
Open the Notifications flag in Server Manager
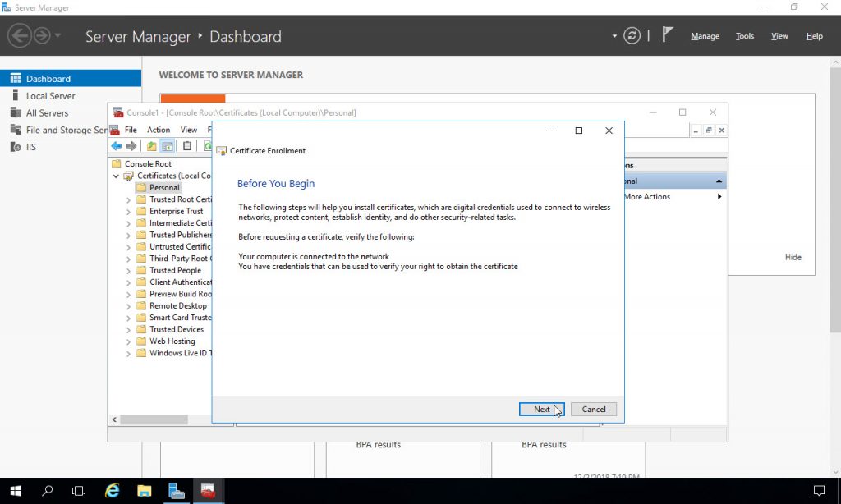tap(667, 34)
